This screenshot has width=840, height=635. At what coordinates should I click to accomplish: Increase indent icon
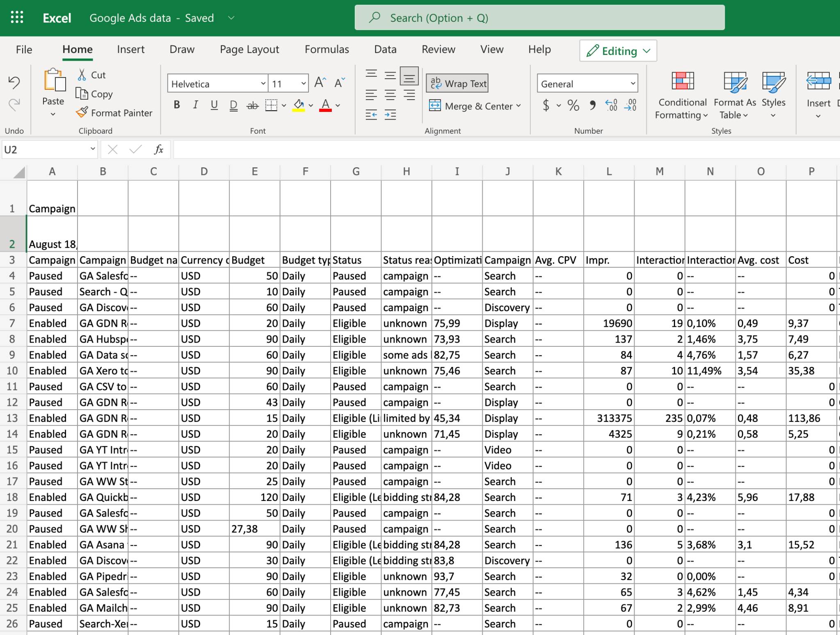point(390,115)
